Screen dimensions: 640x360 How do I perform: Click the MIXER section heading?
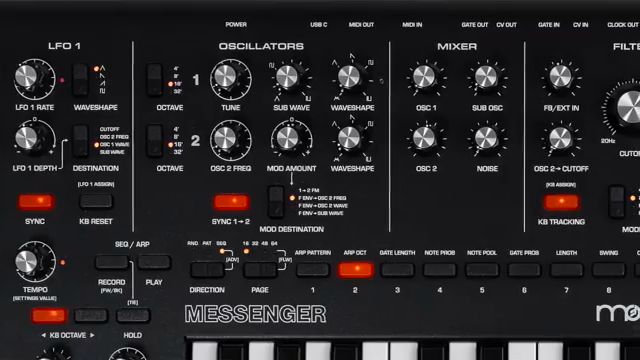click(x=457, y=47)
